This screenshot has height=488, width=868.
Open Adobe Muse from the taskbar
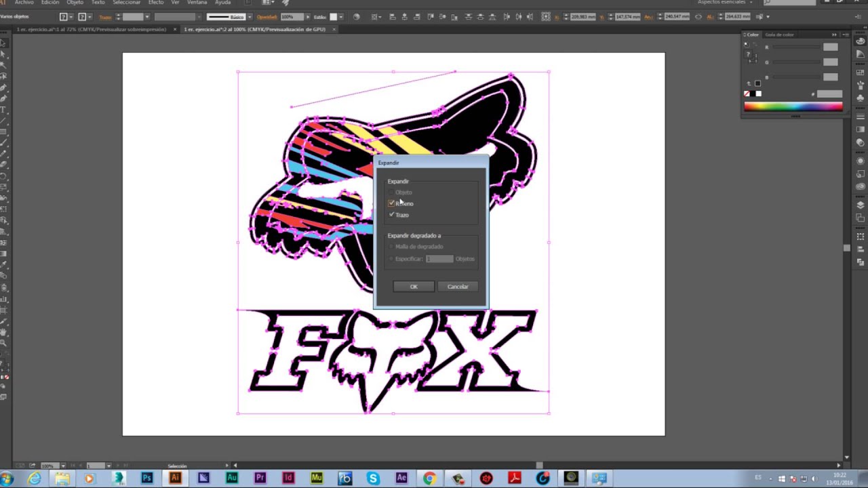[x=316, y=479]
